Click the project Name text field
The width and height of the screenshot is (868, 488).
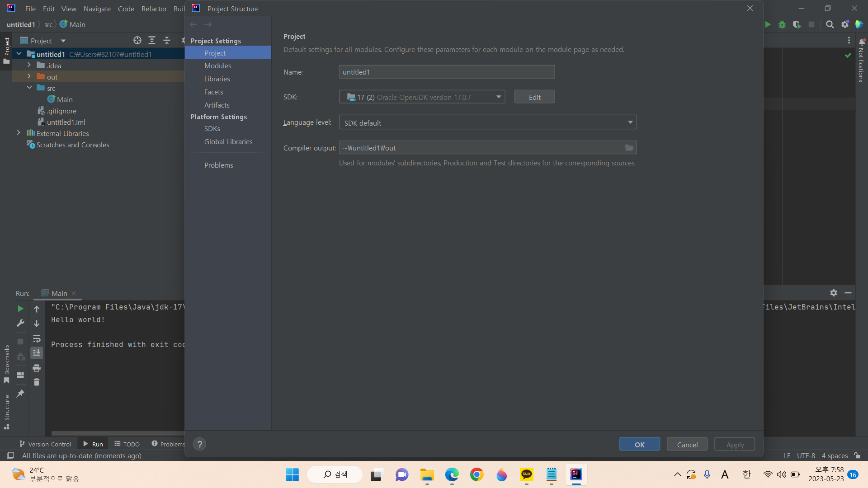[446, 72]
